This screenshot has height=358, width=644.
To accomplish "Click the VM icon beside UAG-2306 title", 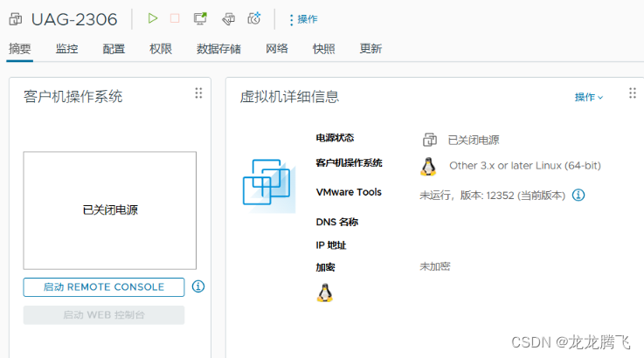I will (16, 19).
